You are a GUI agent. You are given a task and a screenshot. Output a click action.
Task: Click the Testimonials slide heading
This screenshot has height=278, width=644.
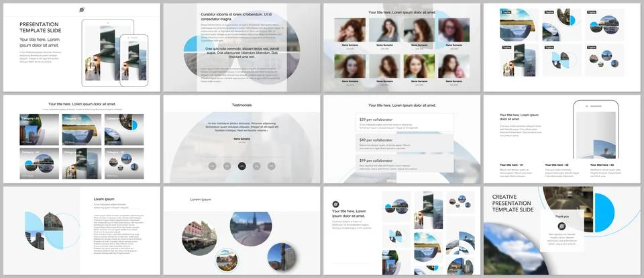click(242, 105)
